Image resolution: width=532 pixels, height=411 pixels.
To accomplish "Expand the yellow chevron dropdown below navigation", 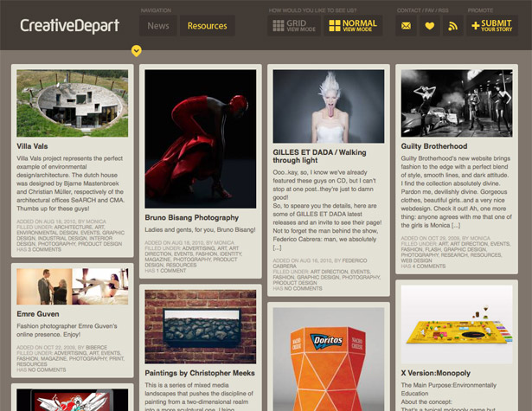I will pyautogui.click(x=137, y=51).
